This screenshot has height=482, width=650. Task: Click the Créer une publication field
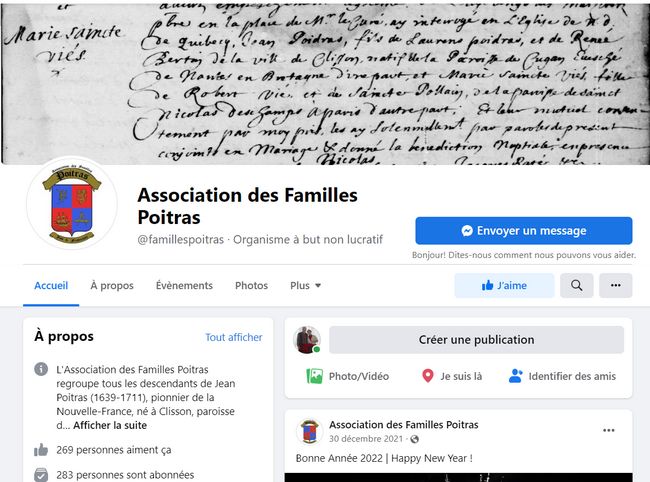tap(476, 340)
